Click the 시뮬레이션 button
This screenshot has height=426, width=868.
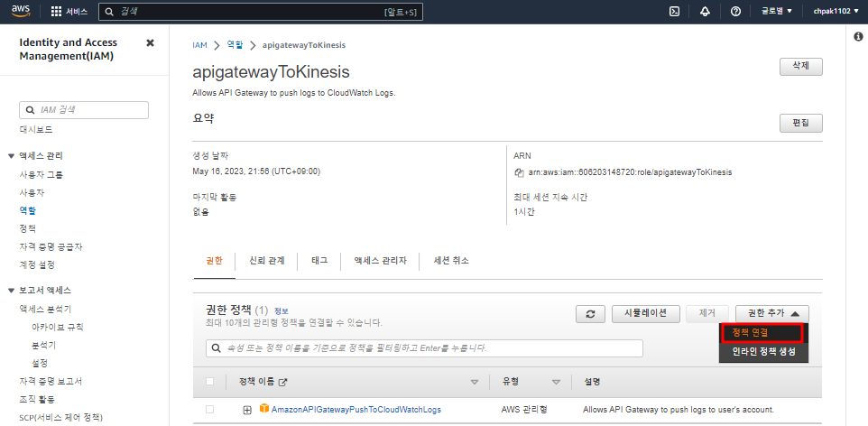[645, 313]
